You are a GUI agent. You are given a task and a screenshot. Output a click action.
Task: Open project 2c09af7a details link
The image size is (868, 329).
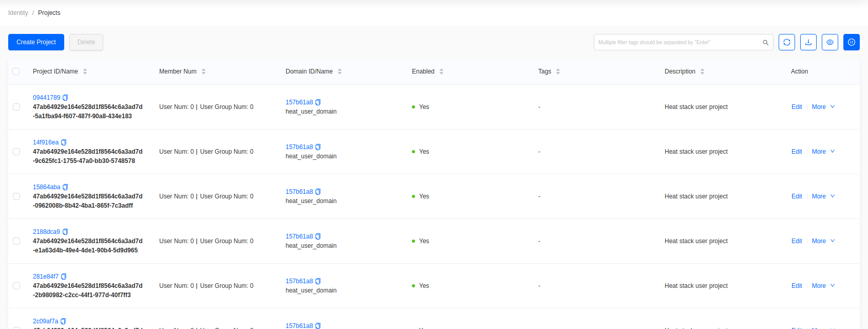[45, 321]
